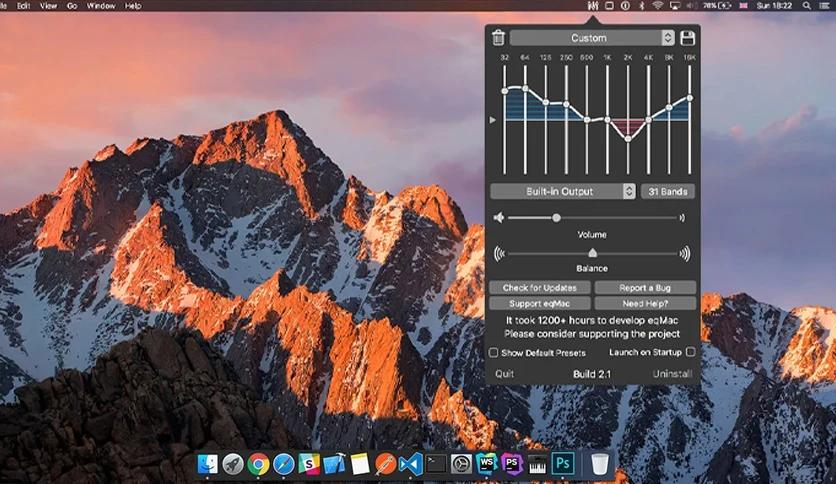Open the Help menu
Image resolution: width=836 pixels, height=484 pixels.
(133, 6)
